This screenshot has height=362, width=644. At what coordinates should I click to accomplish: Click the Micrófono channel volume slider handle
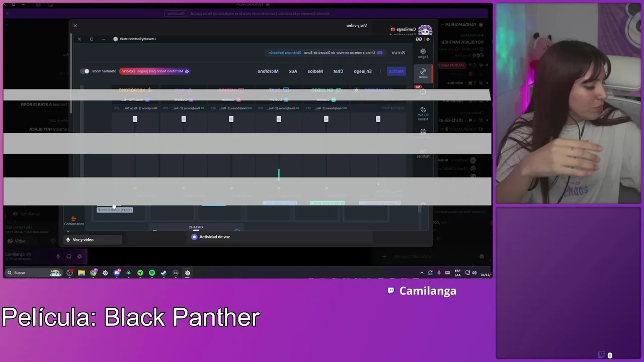135,119
